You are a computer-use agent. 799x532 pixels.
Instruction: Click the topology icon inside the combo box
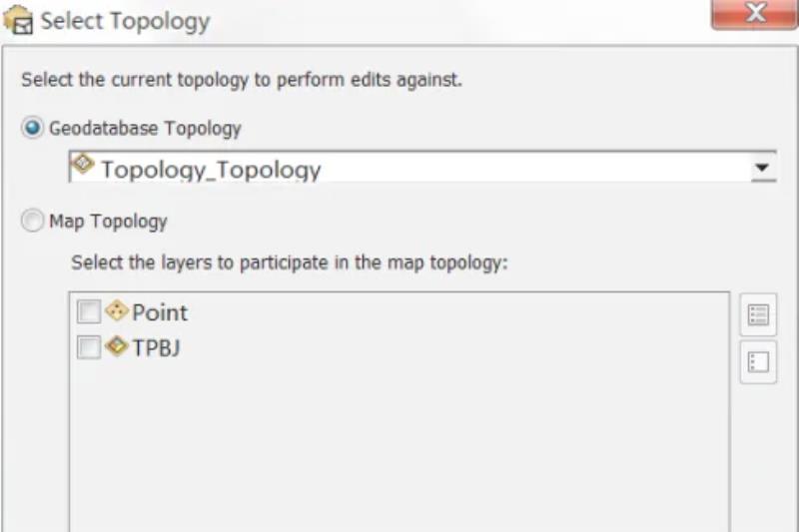pos(83,164)
